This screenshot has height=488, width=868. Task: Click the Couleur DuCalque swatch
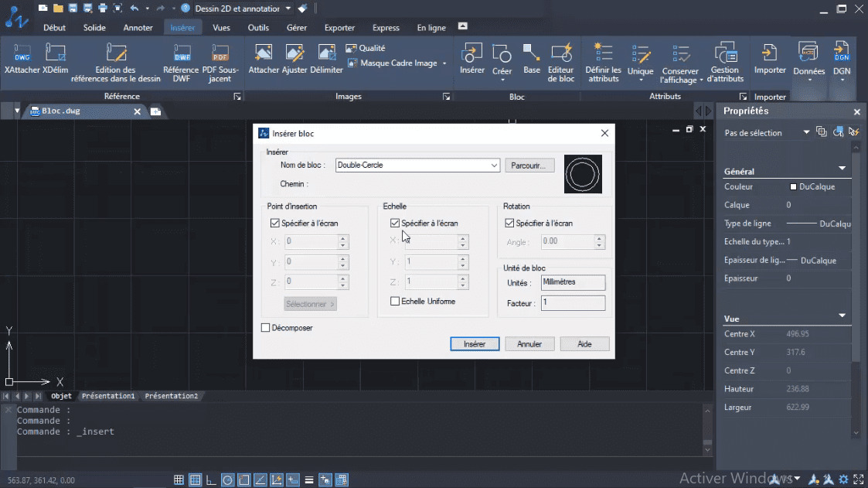[793, 186]
